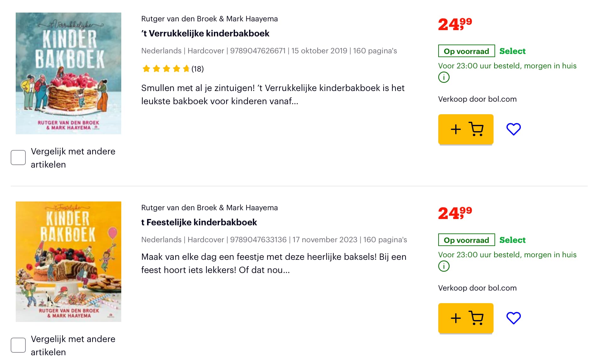Click Select label for second book
This screenshot has width=590, height=364.
point(512,240)
